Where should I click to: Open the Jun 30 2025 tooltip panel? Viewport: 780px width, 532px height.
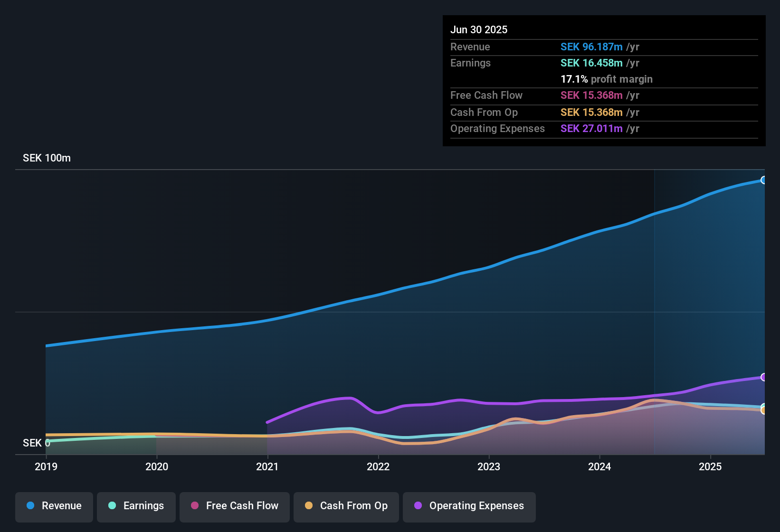click(604, 81)
